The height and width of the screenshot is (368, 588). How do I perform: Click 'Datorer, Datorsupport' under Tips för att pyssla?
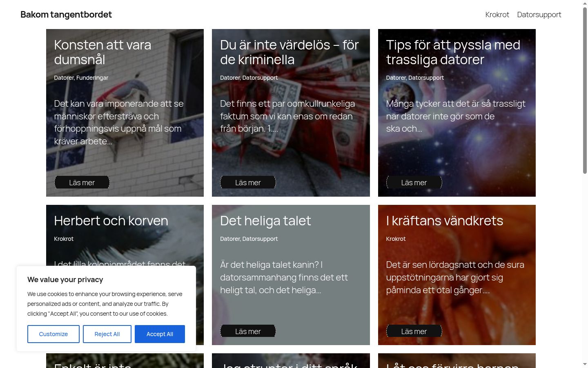[x=415, y=78]
